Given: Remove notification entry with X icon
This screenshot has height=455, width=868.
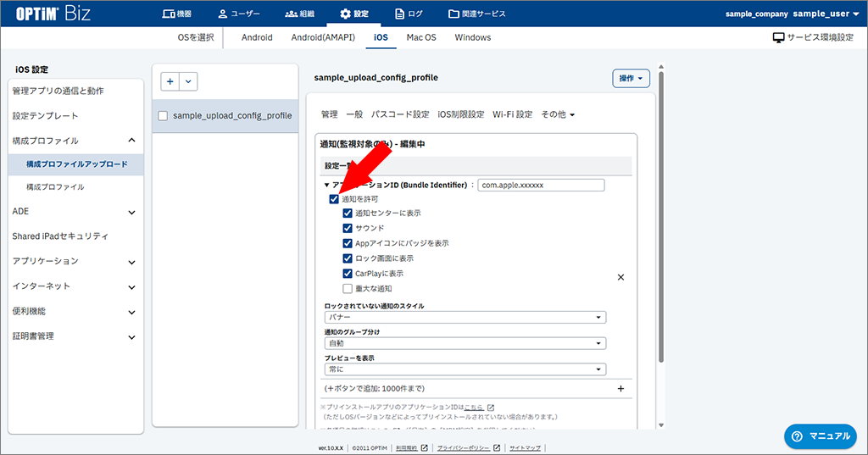Looking at the screenshot, I should (x=620, y=277).
